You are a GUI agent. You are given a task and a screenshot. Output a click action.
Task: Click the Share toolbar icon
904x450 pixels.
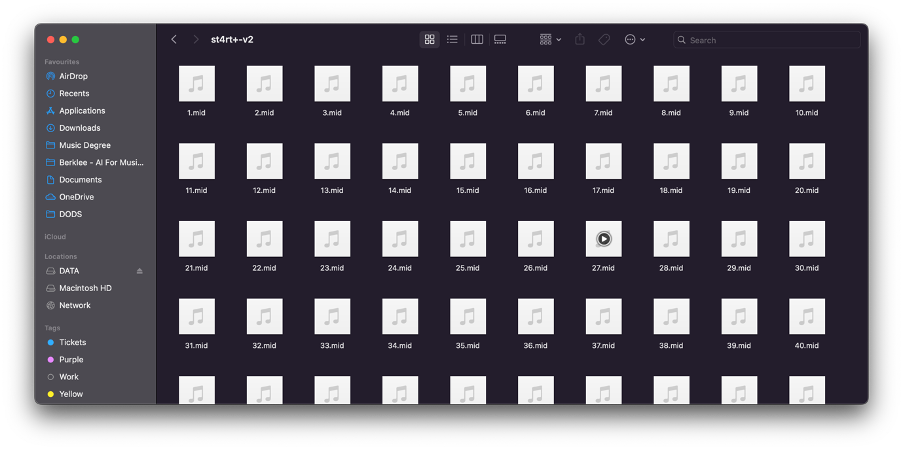[580, 39]
